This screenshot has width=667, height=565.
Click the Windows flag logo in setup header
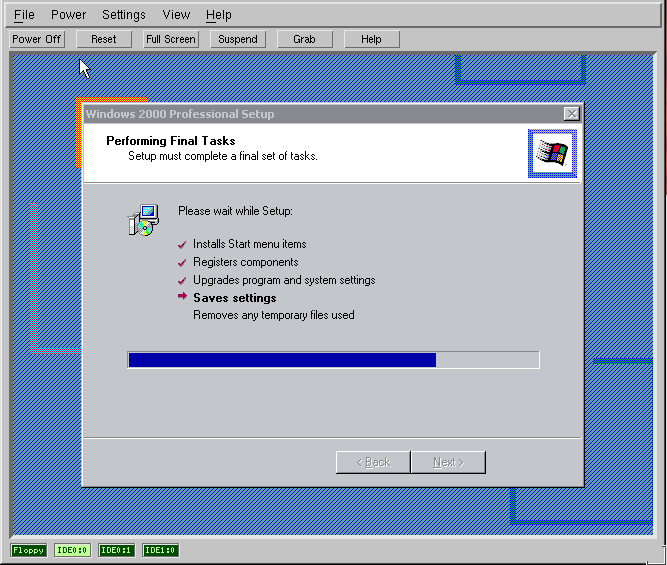point(552,153)
